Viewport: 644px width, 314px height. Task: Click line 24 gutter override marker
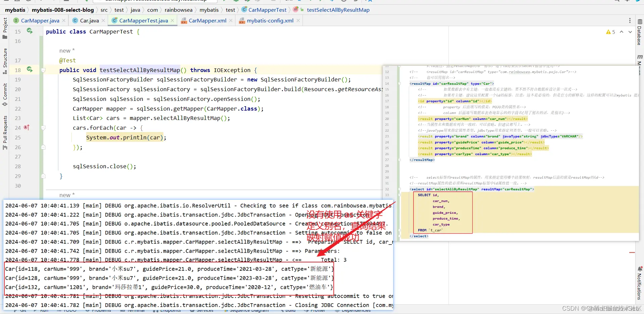pyautogui.click(x=27, y=127)
